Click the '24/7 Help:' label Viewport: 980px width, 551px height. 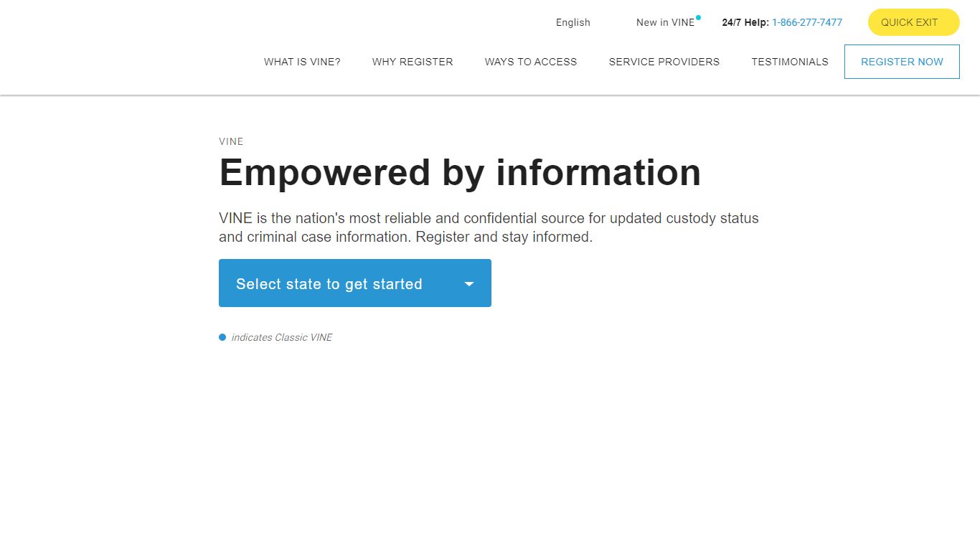click(745, 22)
